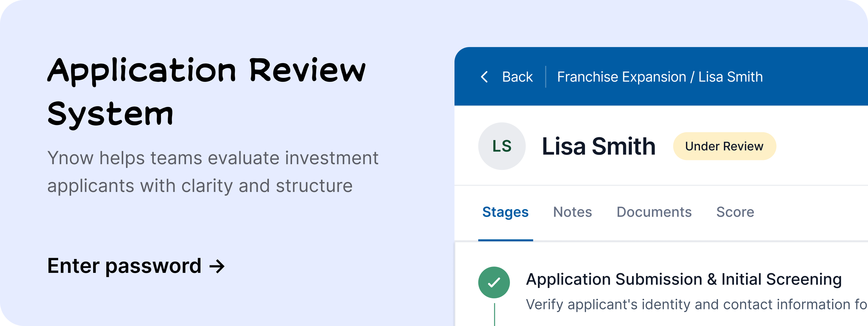
Task: Click the green checkmark stage icon
Action: point(494,283)
